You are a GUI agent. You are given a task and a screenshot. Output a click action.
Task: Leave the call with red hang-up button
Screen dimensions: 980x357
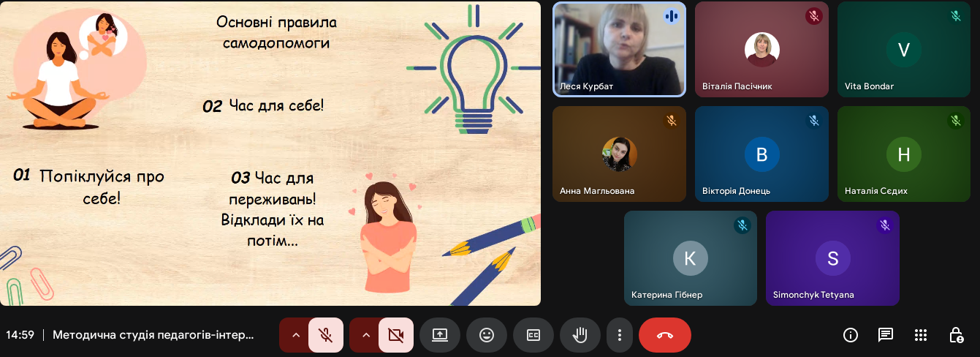point(665,335)
